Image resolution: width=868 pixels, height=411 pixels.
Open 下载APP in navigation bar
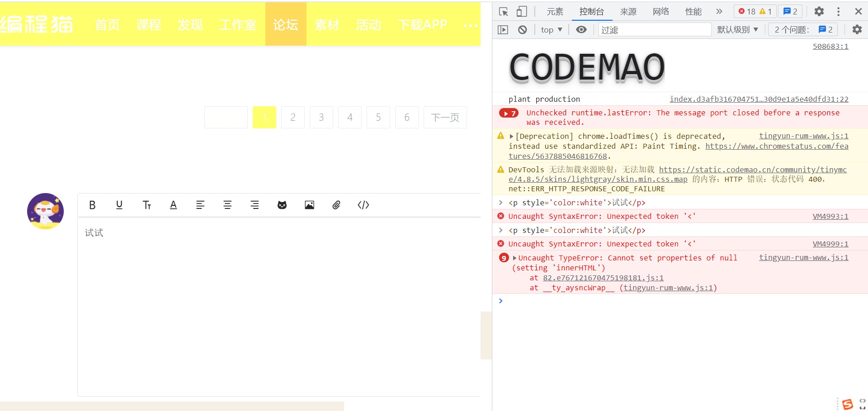(423, 24)
